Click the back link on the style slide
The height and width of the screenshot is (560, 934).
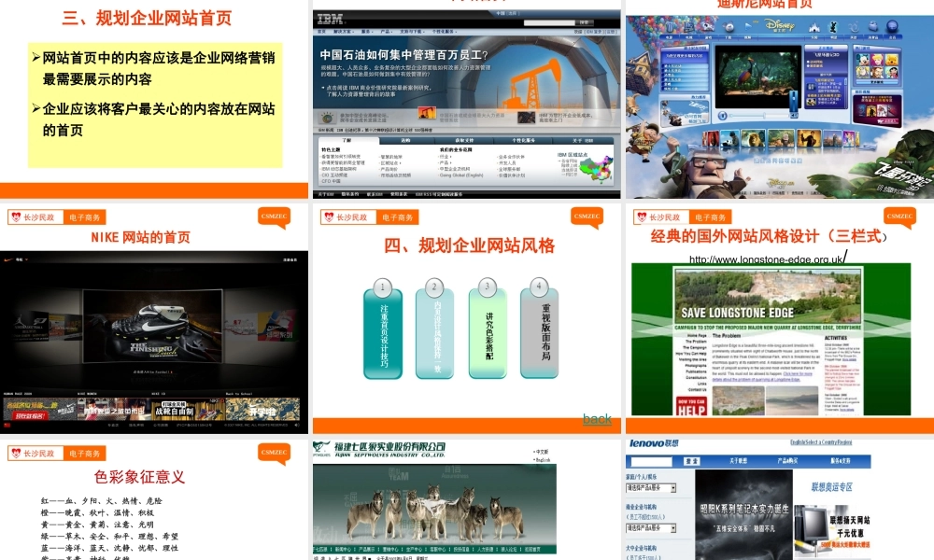597,419
